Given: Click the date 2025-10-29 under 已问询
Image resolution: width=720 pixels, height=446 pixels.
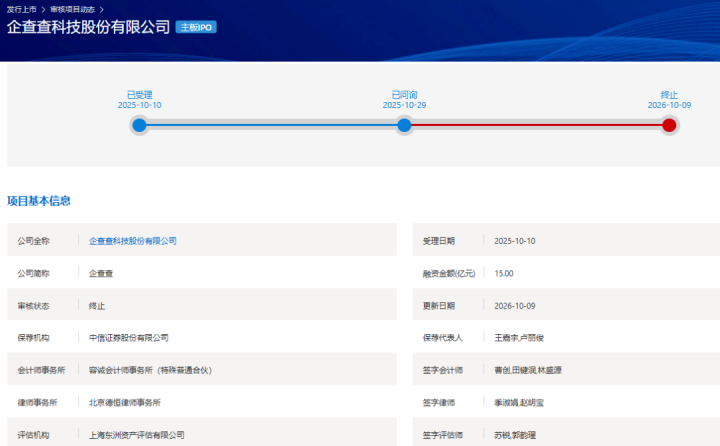Looking at the screenshot, I should point(405,105).
